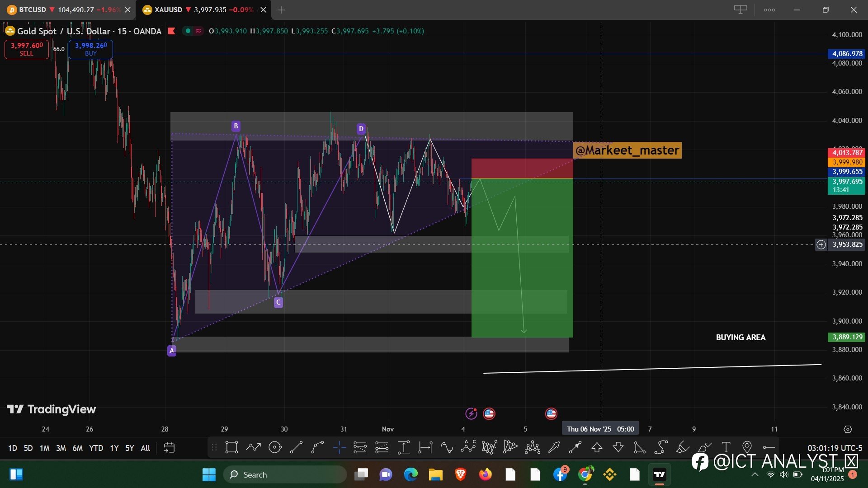Select the text annotation tool
The height and width of the screenshot is (488, 868).
point(726,448)
